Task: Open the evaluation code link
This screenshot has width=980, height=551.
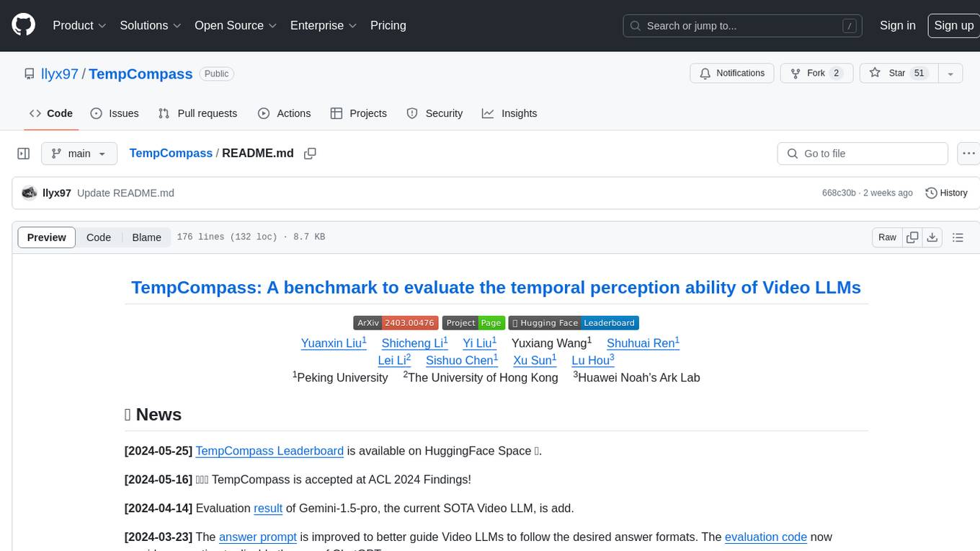Action: (766, 537)
